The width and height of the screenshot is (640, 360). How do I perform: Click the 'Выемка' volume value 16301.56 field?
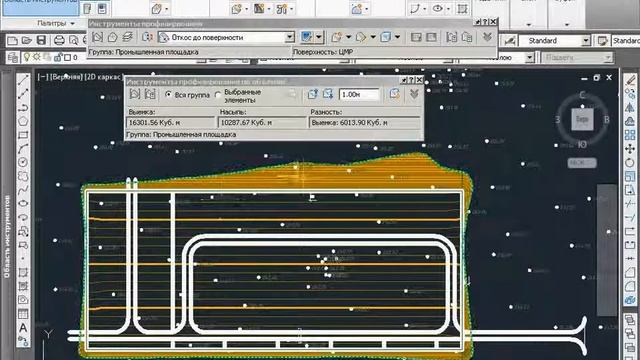pyautogui.click(x=171, y=123)
